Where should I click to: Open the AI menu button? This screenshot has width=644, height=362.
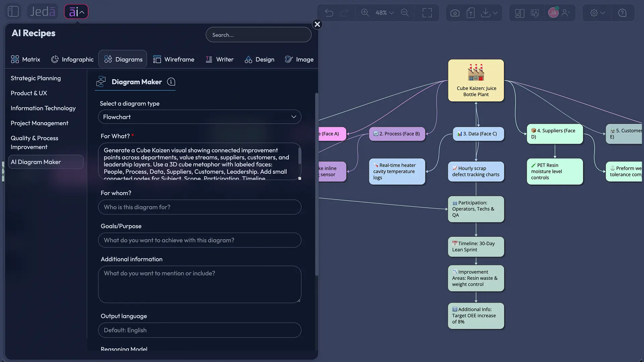coord(76,12)
